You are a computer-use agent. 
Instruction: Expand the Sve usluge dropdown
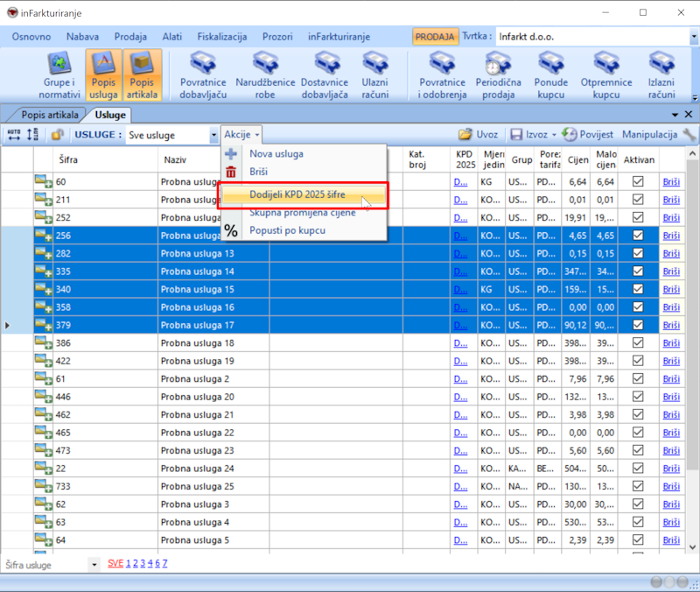coord(213,135)
